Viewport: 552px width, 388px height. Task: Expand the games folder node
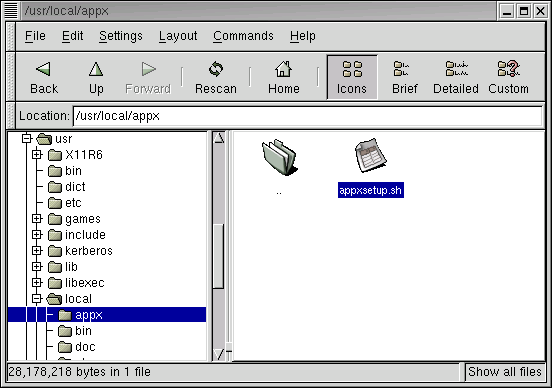tap(37, 219)
